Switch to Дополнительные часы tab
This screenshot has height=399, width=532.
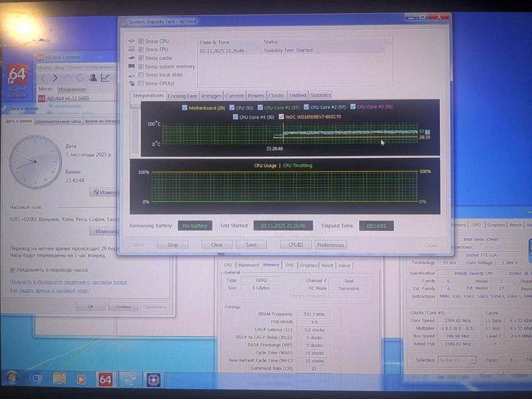[x=58, y=121]
